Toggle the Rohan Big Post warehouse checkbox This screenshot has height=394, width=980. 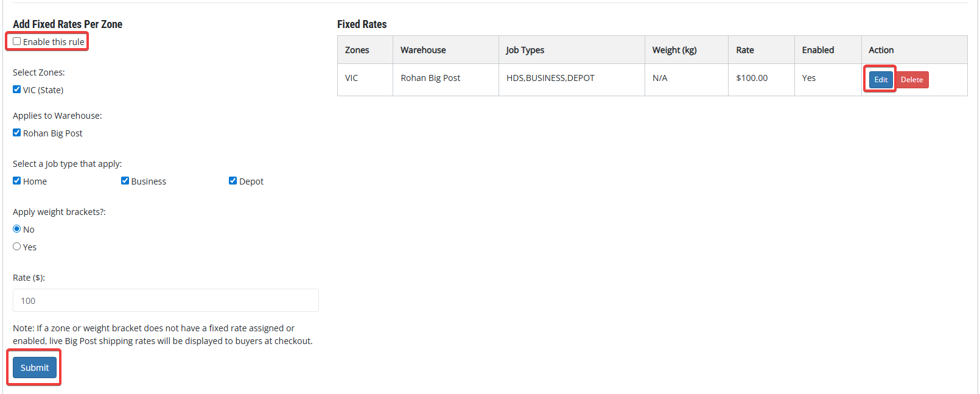[x=17, y=133]
